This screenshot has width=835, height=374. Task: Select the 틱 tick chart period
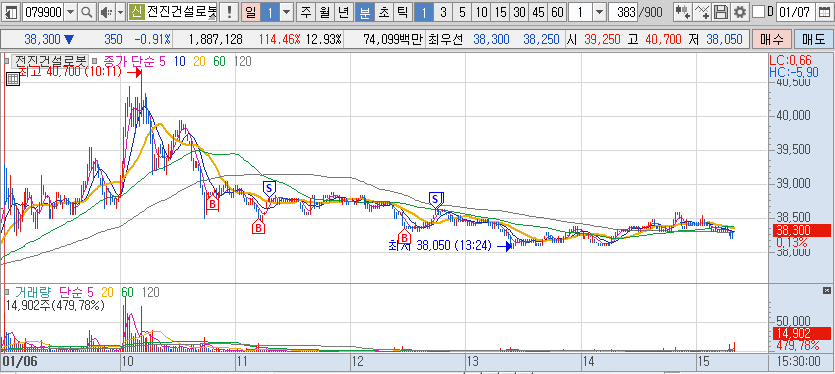402,12
